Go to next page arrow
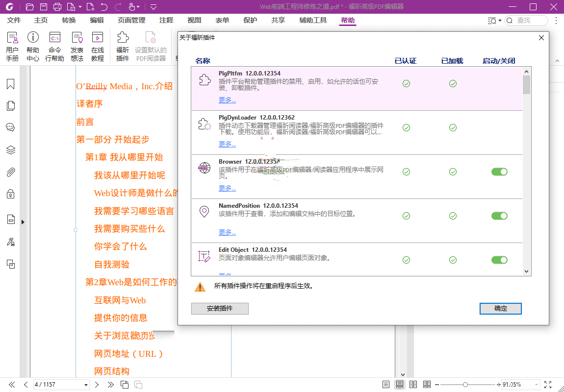The height and width of the screenshot is (392, 564). [x=97, y=385]
